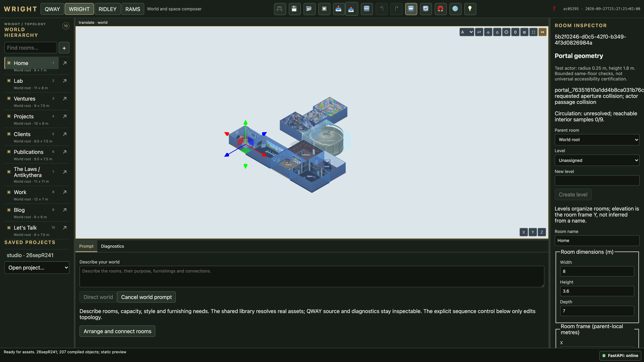Toggle the highlighted horizontal arrow viewport button

pyautogui.click(x=543, y=32)
